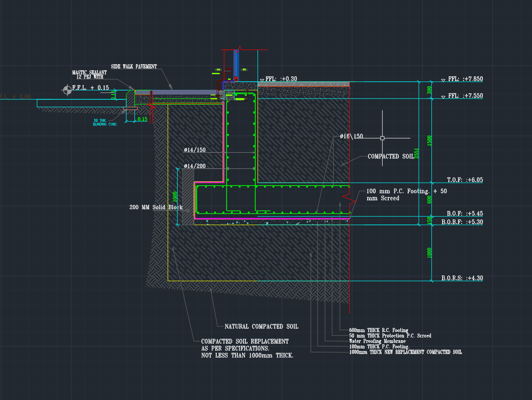This screenshot has height=400, width=532.
Task: Click the B.O.R.S: :+4.30 level text
Action: (x=462, y=278)
